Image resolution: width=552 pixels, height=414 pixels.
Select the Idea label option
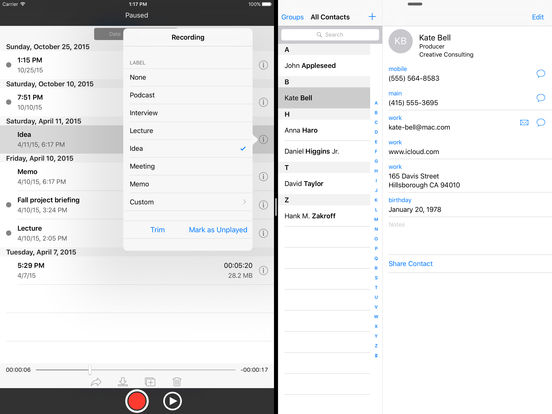pyautogui.click(x=188, y=149)
